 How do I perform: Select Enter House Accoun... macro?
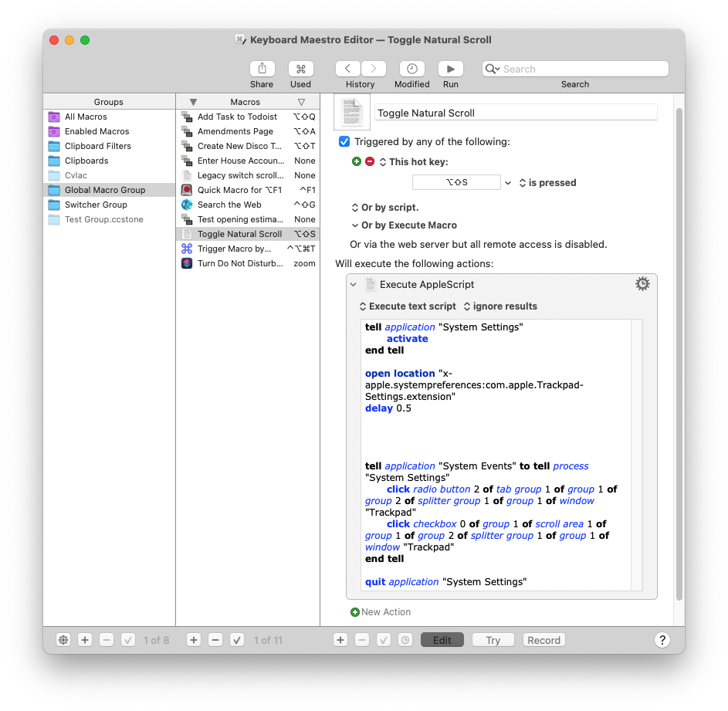click(x=248, y=161)
